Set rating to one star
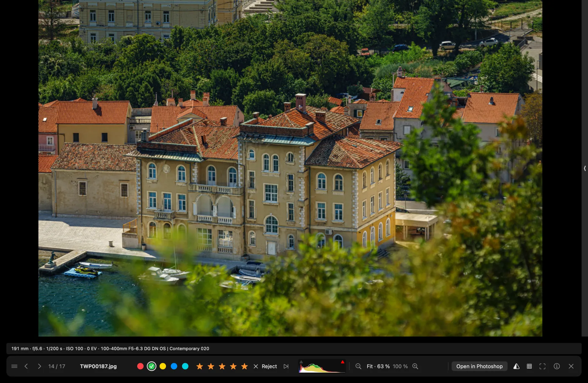The width and height of the screenshot is (588, 383). [200, 366]
